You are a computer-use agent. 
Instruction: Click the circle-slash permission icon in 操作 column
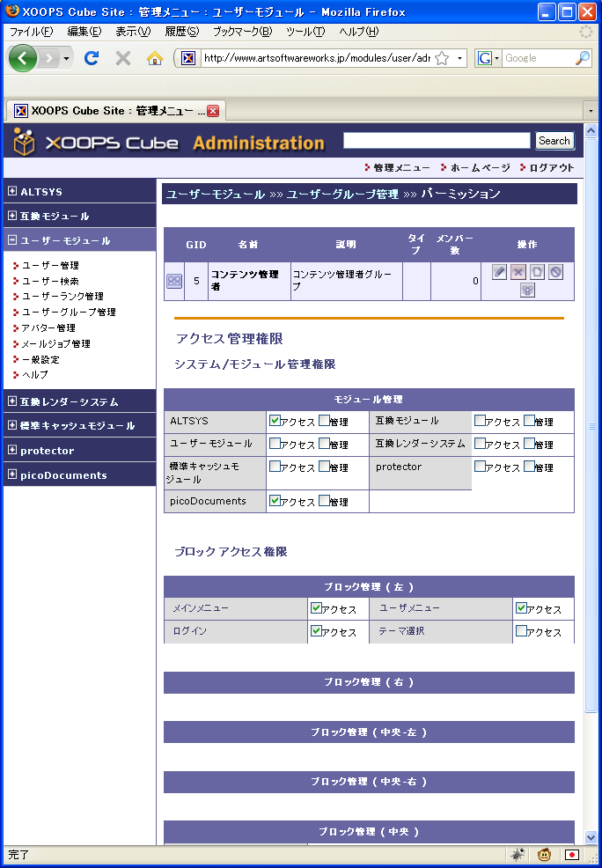point(555,272)
